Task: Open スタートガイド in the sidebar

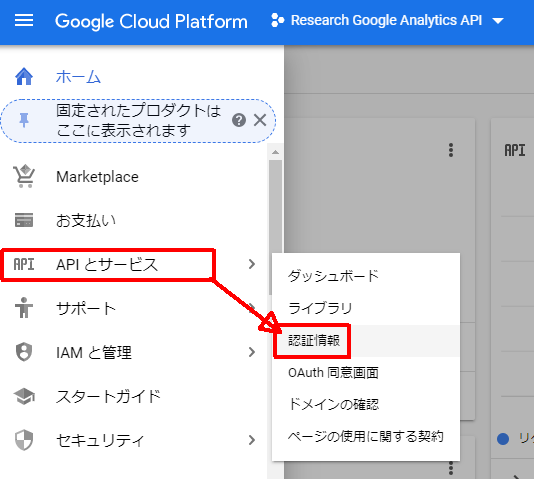Action: (x=108, y=397)
